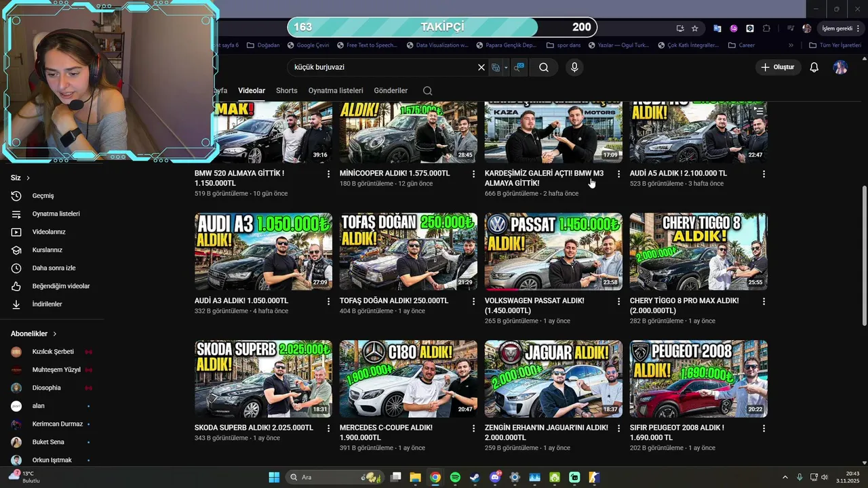This screenshot has height=488, width=868.
Task: Open Doğadan bookmark folder
Action: pos(263,45)
